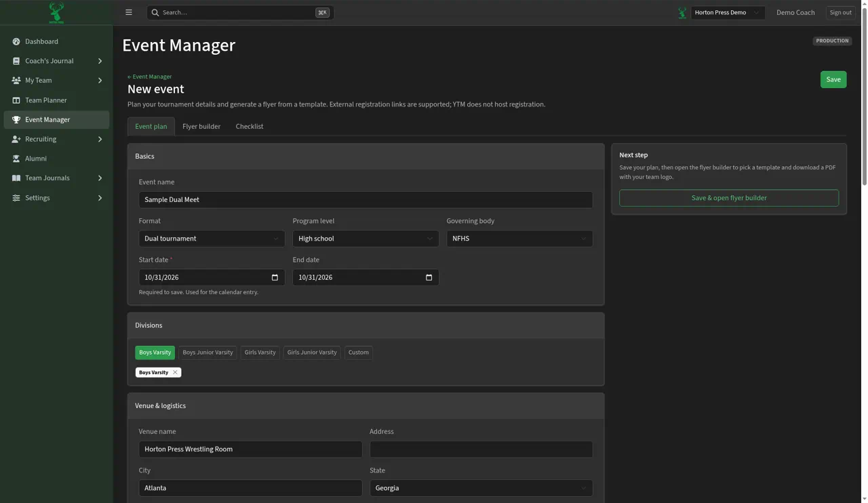Open the Format dropdown showing Dual tournament
The height and width of the screenshot is (503, 868).
pyautogui.click(x=212, y=239)
